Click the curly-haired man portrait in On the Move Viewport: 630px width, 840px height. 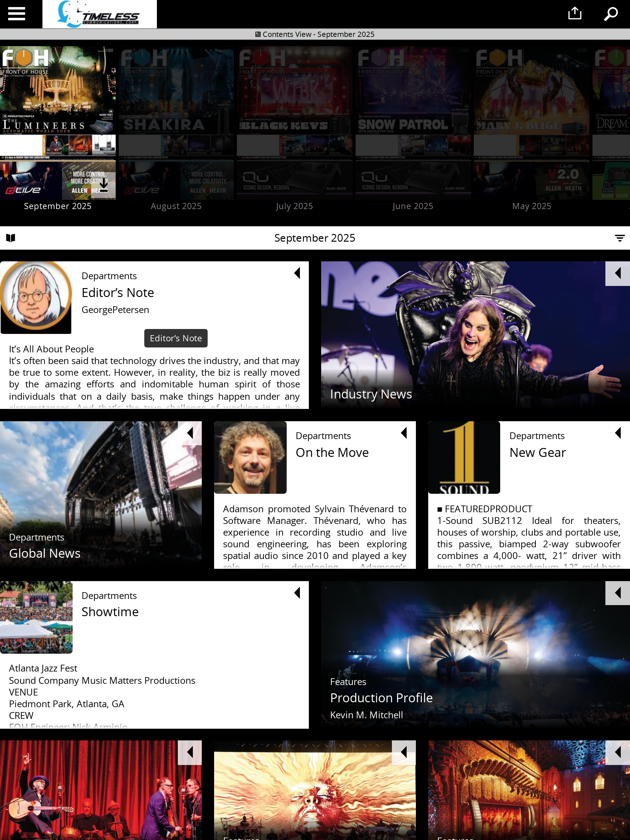(250, 457)
